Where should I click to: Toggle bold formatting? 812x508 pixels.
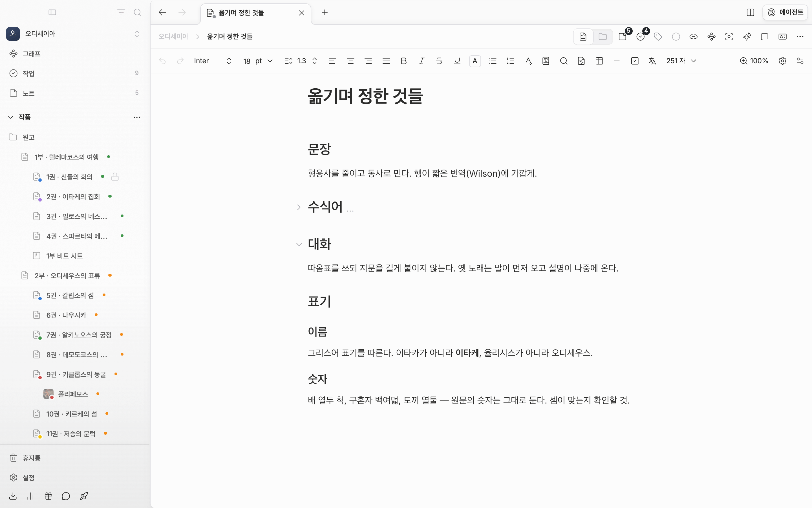click(404, 61)
